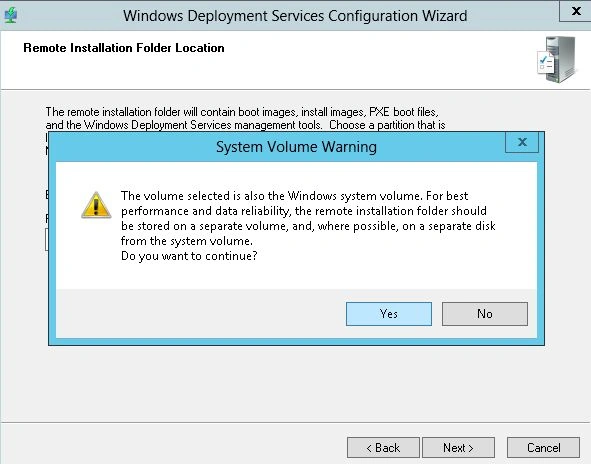Image resolution: width=591 pixels, height=464 pixels.
Task: Click the Configuration Wizard window title text
Action: pyautogui.click(x=295, y=16)
